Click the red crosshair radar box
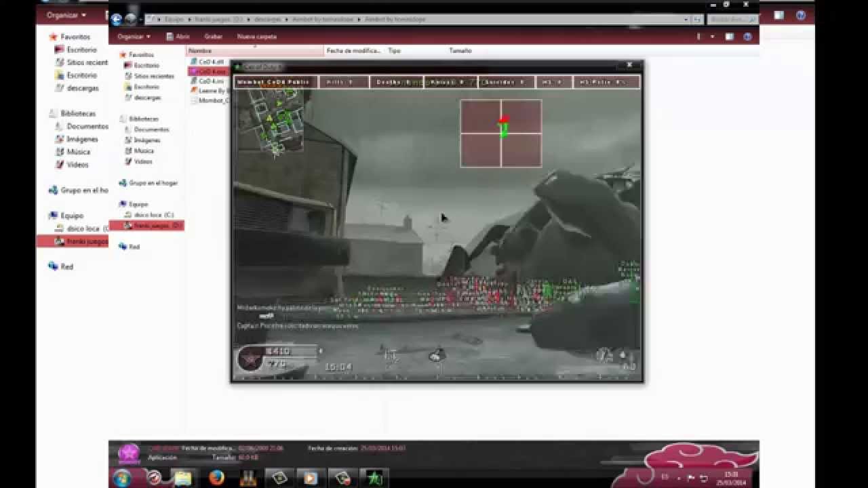This screenshot has width=868, height=488. (x=501, y=134)
